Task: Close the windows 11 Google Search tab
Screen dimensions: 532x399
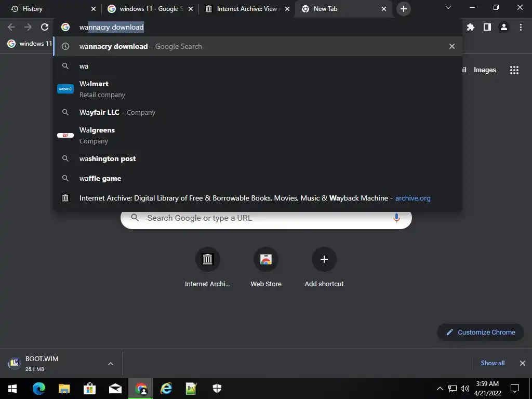Action: [x=191, y=9]
